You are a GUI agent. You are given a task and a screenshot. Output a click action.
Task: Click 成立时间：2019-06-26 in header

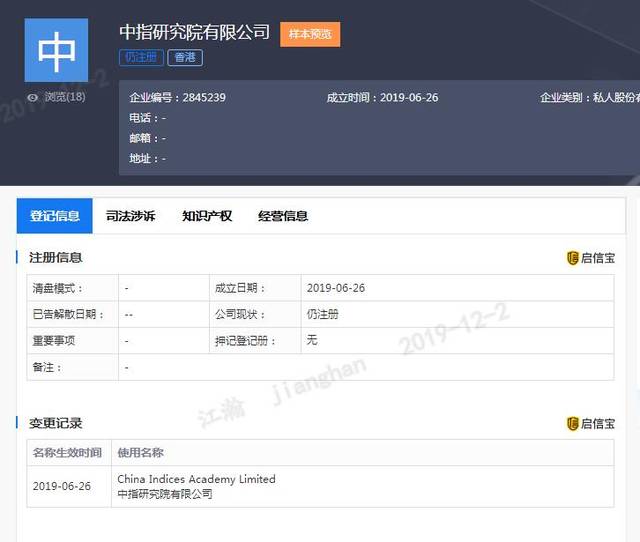pyautogui.click(x=382, y=98)
